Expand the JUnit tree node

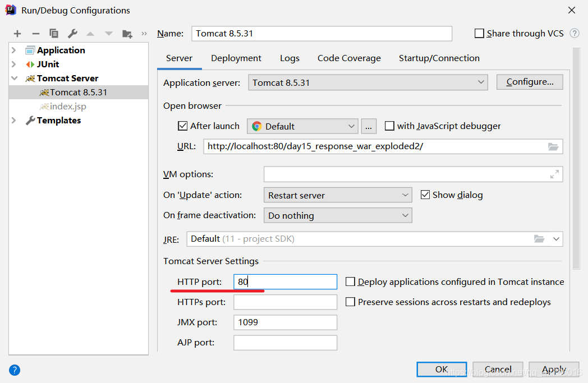[x=14, y=64]
